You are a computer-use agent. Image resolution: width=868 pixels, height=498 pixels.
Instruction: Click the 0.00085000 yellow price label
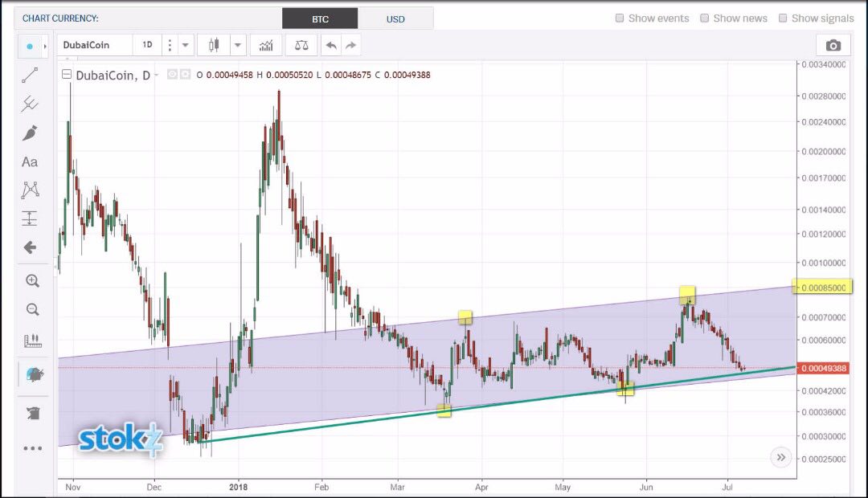(823, 288)
